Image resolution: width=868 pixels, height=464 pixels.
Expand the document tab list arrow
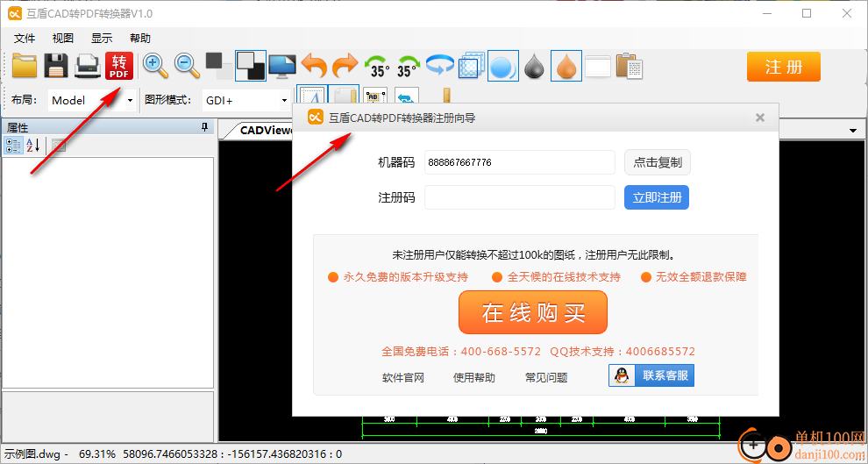[854, 130]
